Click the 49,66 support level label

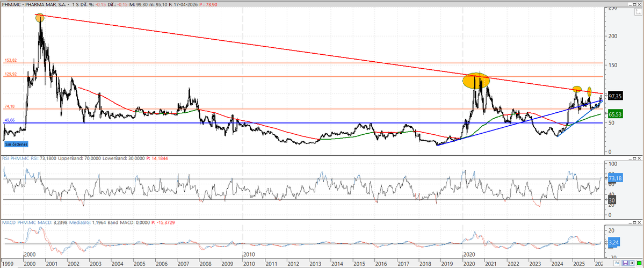click(x=10, y=120)
